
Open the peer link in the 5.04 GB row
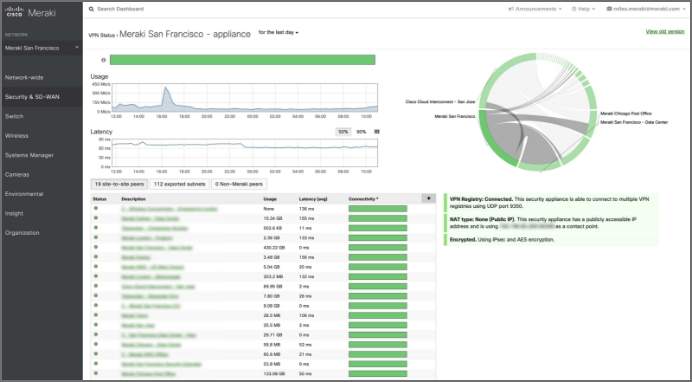[x=152, y=267]
